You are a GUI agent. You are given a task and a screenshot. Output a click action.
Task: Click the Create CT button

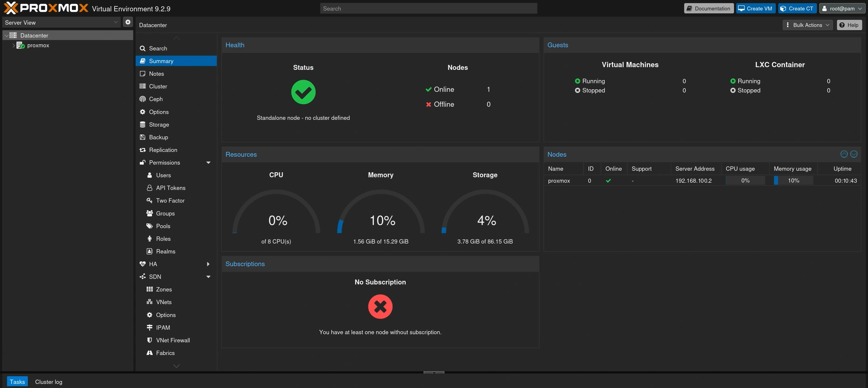coord(797,9)
